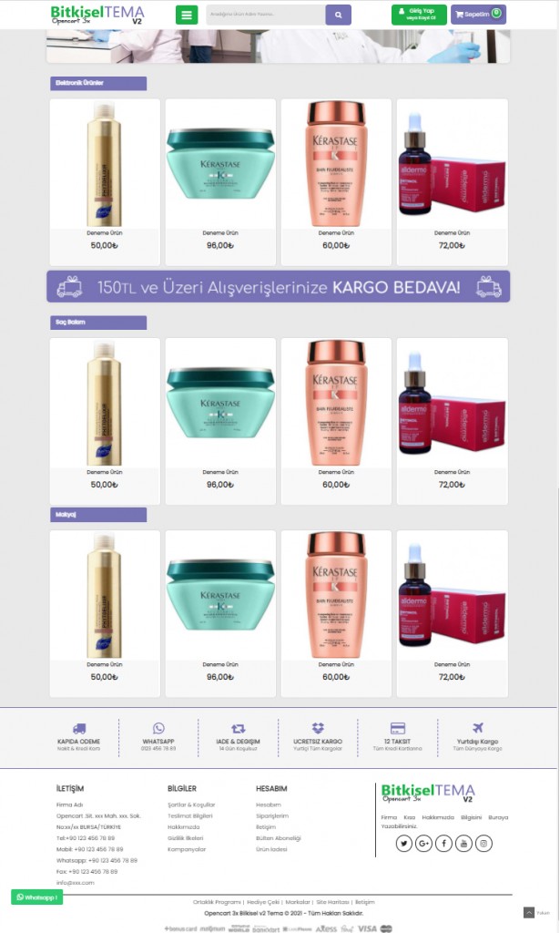
Task: Focus the product search input field
Action: [266, 15]
